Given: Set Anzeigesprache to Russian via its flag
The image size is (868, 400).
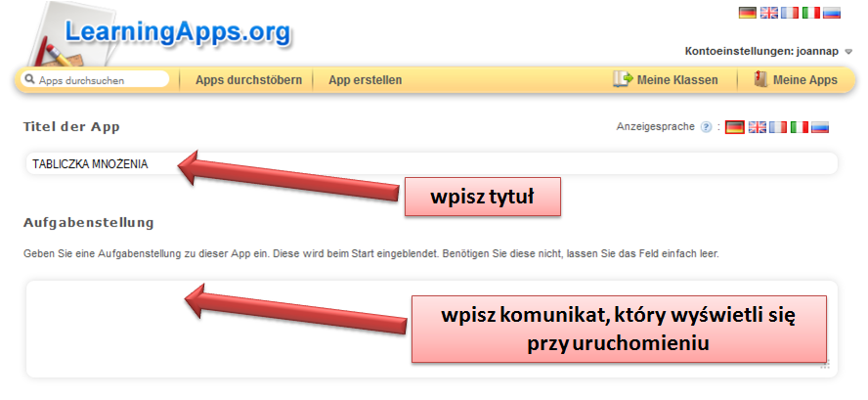Looking at the screenshot, I should click(x=820, y=127).
